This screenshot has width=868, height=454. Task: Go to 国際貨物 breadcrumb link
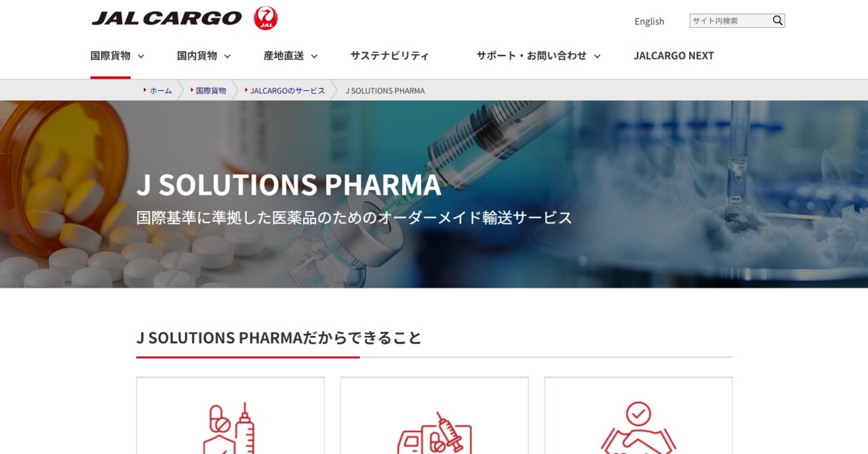pos(211,90)
